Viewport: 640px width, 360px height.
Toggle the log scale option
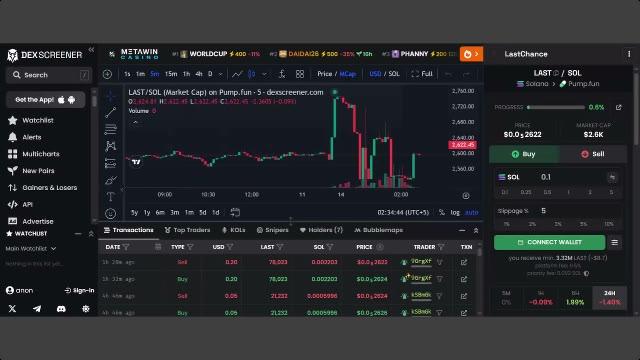tap(455, 213)
